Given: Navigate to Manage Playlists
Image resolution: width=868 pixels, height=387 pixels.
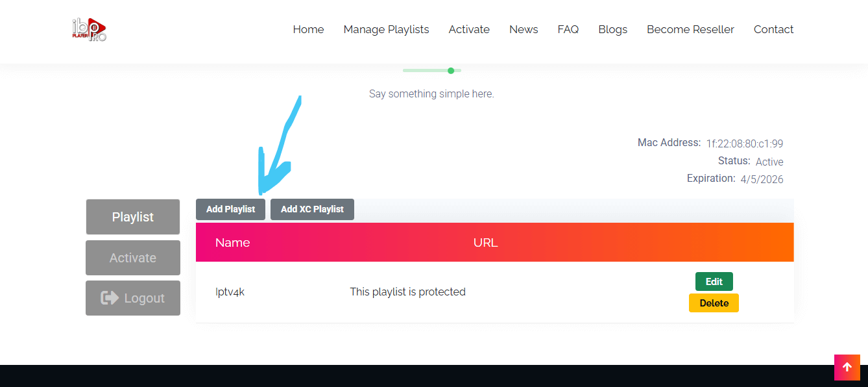Looking at the screenshot, I should (386, 29).
